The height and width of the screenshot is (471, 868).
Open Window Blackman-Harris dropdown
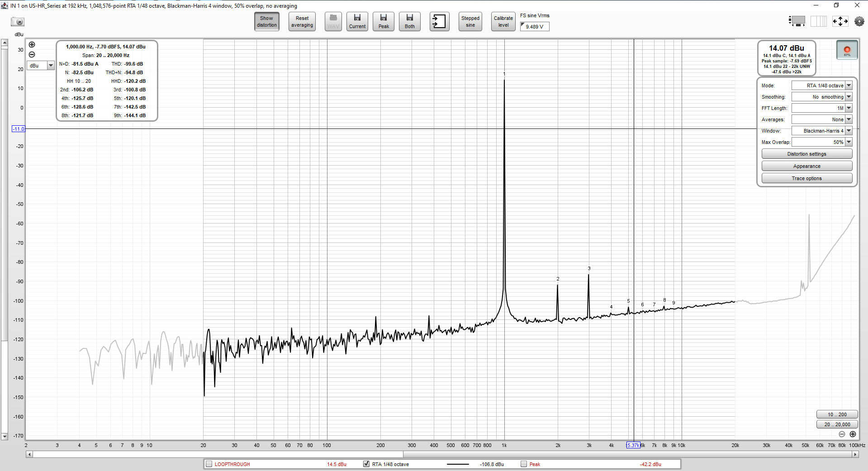(x=822, y=131)
